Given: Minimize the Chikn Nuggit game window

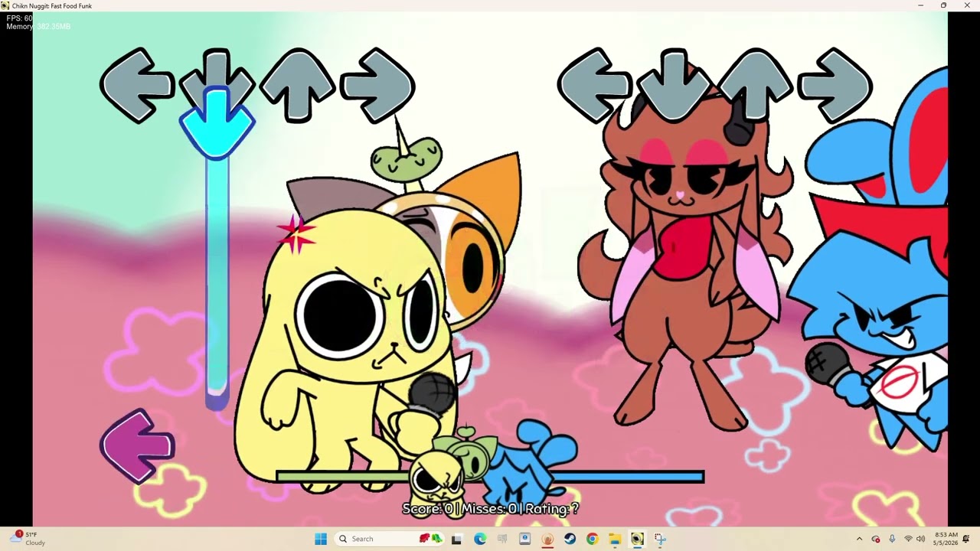Looking at the screenshot, I should (x=921, y=6).
